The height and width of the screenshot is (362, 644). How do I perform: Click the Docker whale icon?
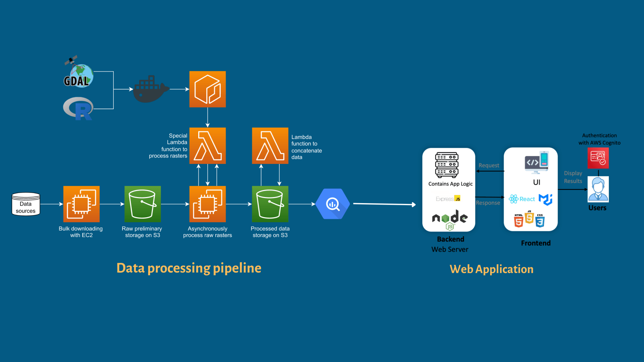151,89
